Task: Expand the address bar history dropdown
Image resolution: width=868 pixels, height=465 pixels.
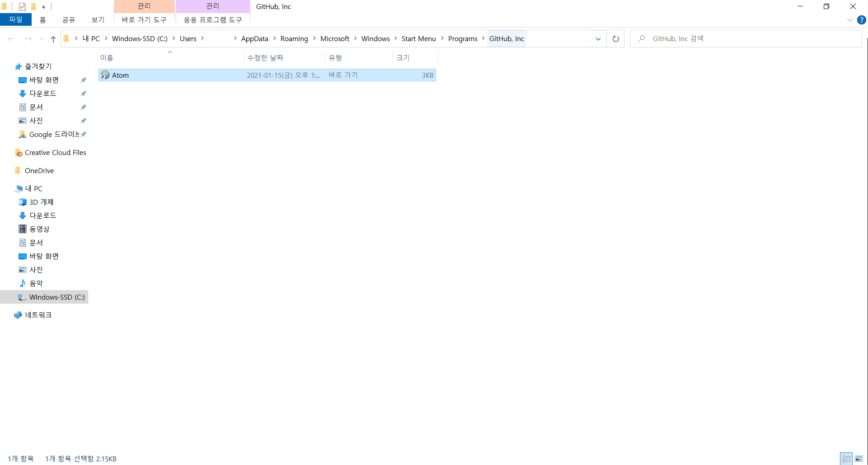Action: tap(598, 39)
